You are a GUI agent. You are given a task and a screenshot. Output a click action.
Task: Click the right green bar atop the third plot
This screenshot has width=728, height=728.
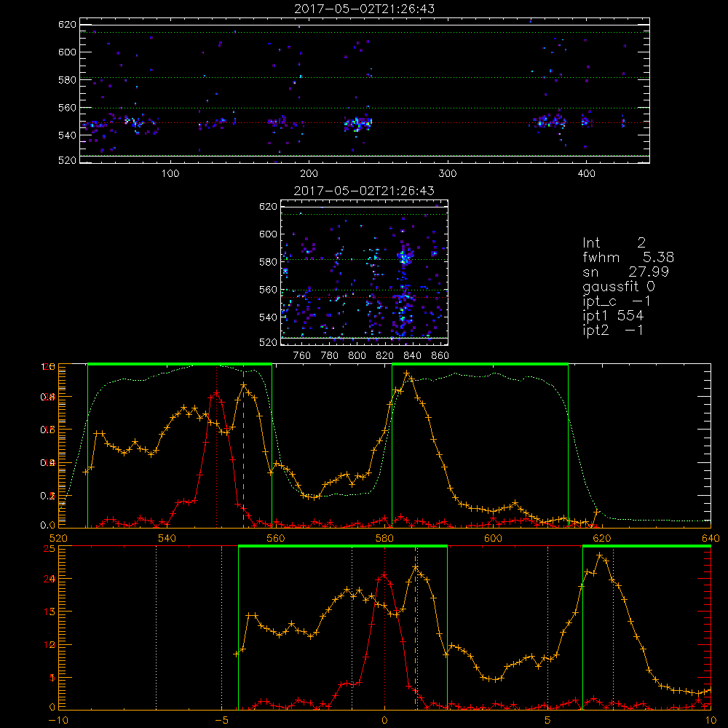pos(480,364)
